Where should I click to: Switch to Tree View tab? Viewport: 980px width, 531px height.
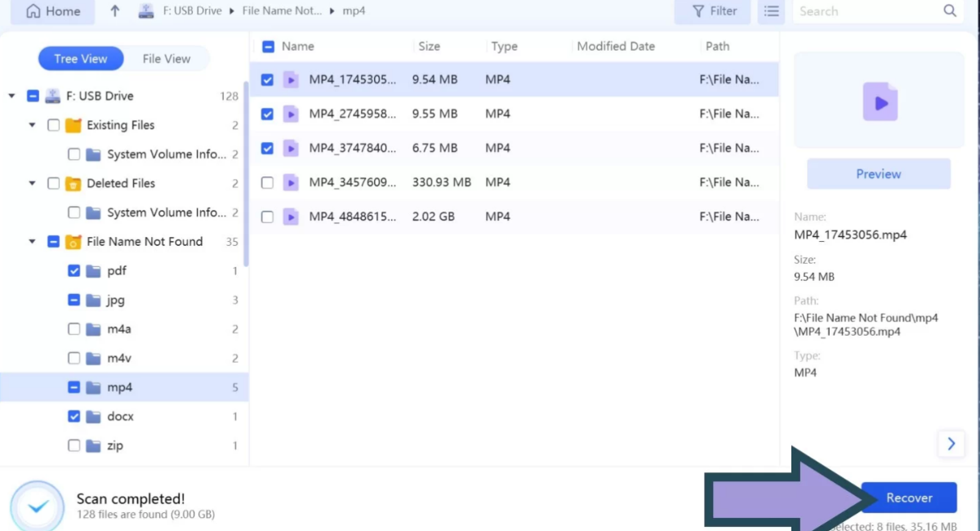coord(81,59)
